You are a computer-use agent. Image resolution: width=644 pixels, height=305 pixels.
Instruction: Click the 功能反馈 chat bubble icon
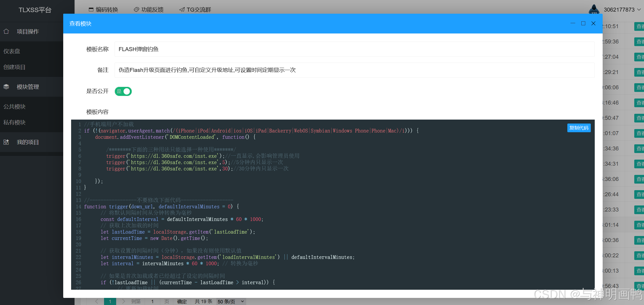[136, 10]
